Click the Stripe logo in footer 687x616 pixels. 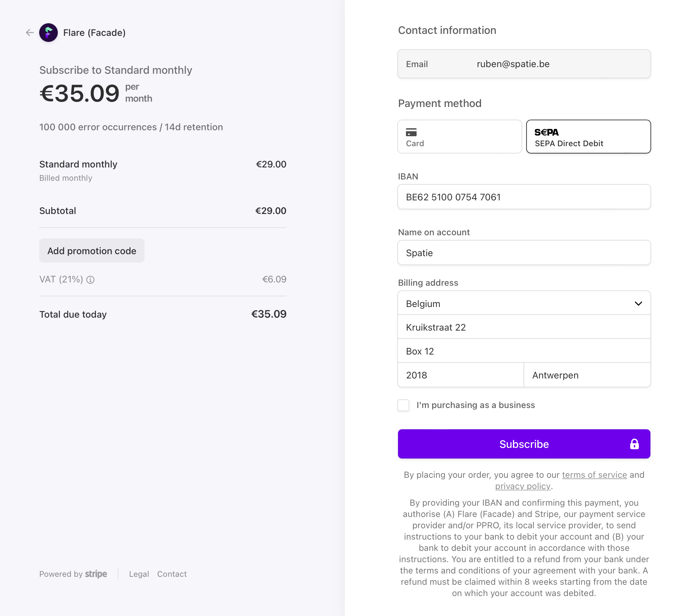[x=96, y=574]
